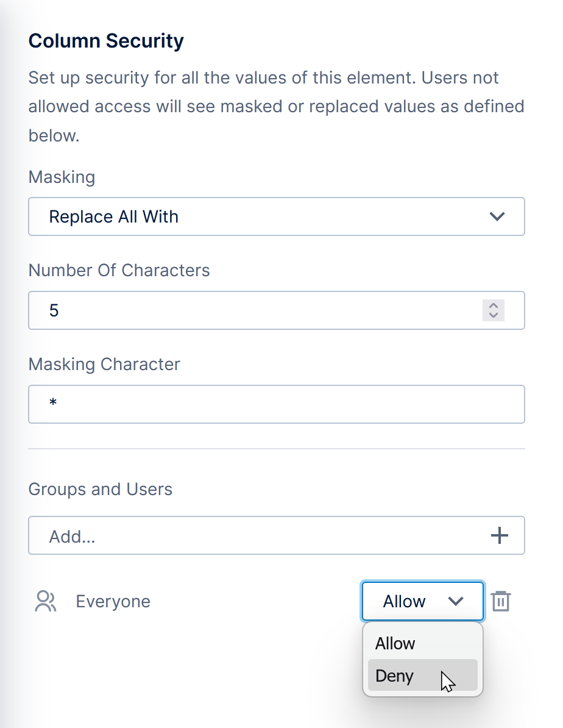Viewport: 563px width, 728px height.
Task: Click the plus icon to add group
Action: 499,535
